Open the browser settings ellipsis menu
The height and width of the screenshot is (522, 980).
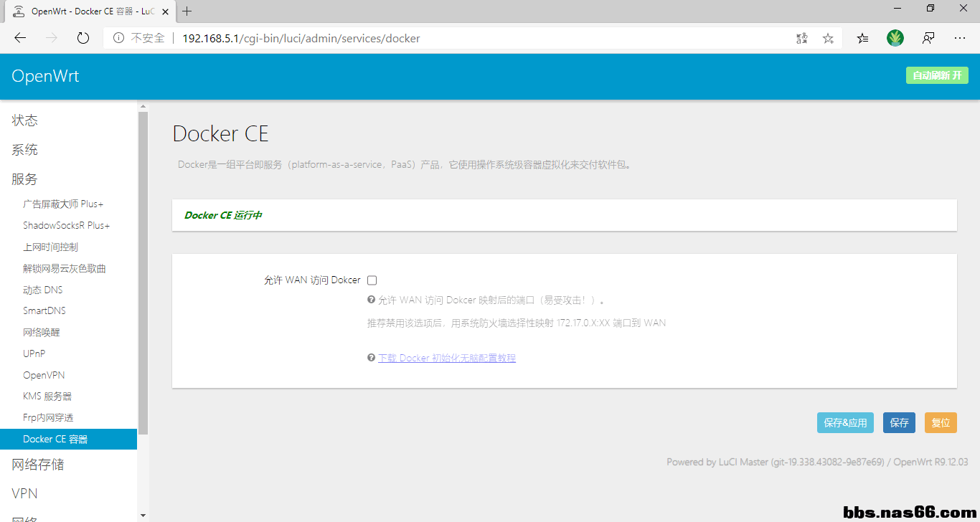960,38
